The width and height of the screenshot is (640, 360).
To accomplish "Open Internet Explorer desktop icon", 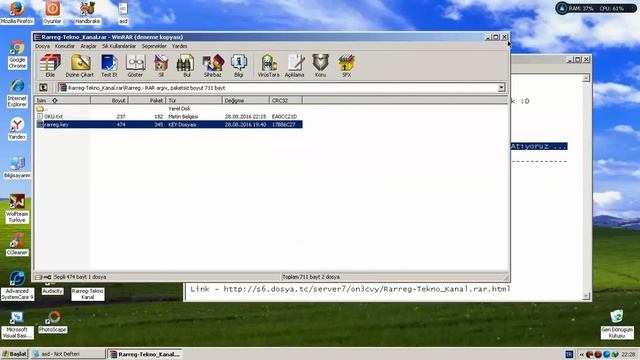I will (17, 93).
